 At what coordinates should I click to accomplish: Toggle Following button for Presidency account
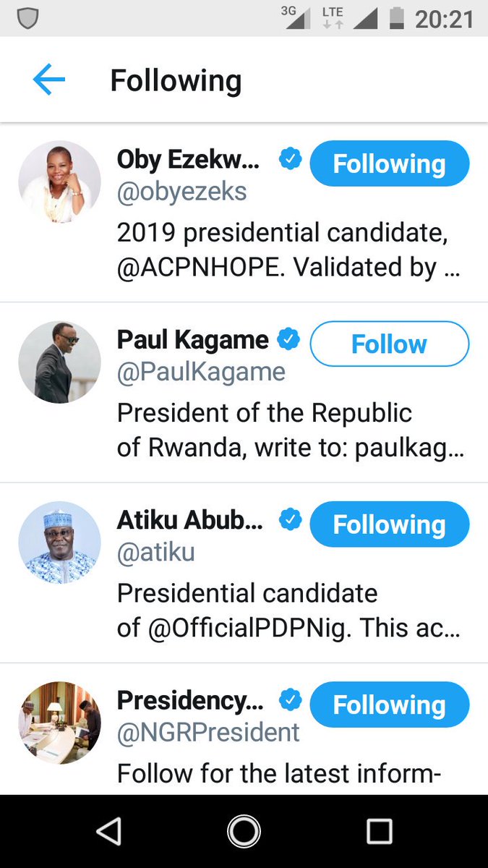pyautogui.click(x=390, y=705)
